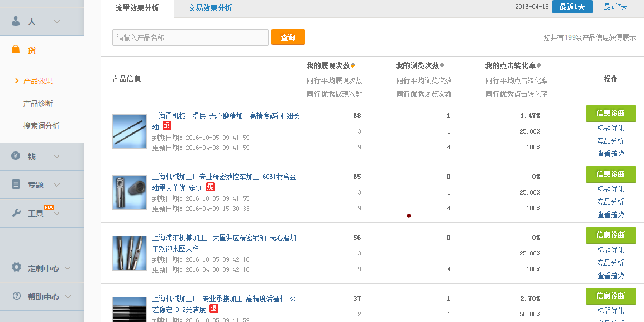Image resolution: width=644 pixels, height=322 pixels.
Task: Open 产品诊断 in the sidebar
Action: pos(38,103)
